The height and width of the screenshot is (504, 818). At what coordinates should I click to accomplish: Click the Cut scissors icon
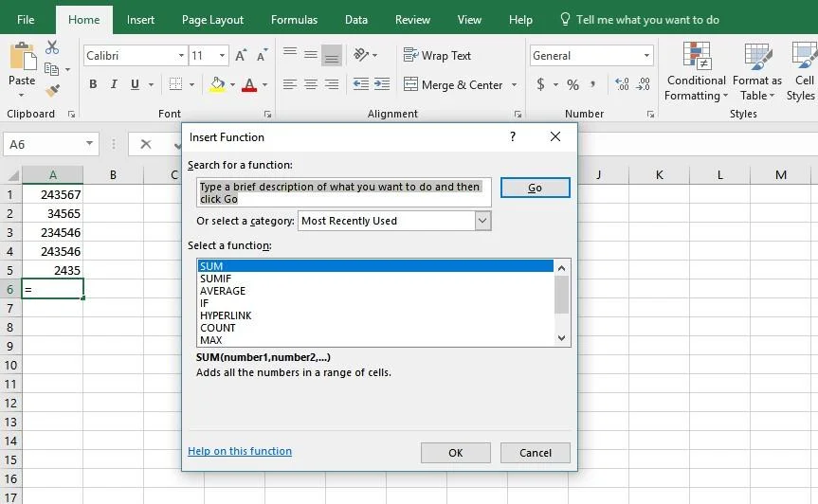click(x=51, y=48)
